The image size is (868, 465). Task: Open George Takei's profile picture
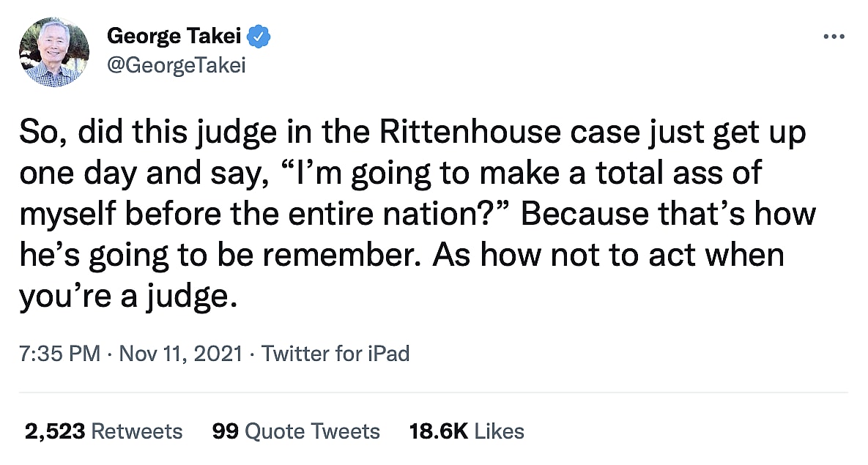pyautogui.click(x=53, y=52)
